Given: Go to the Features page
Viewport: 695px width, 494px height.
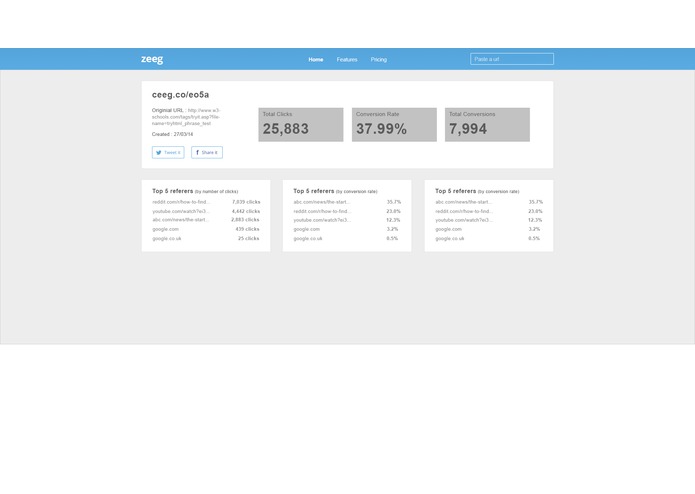Looking at the screenshot, I should [347, 59].
